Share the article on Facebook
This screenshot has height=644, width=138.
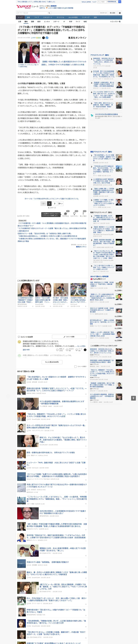click(x=47, y=38)
